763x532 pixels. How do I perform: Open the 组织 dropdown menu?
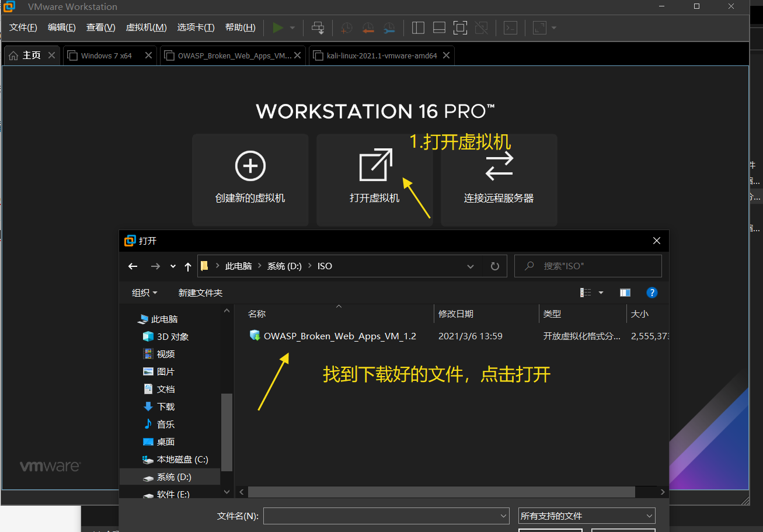point(145,293)
